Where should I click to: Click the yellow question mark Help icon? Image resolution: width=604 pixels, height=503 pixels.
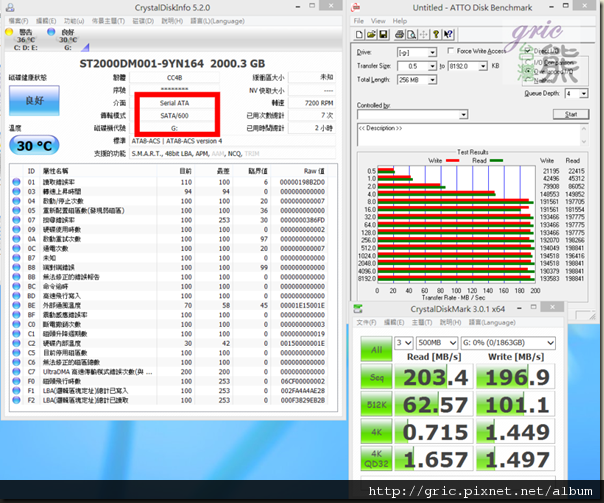pos(436,35)
